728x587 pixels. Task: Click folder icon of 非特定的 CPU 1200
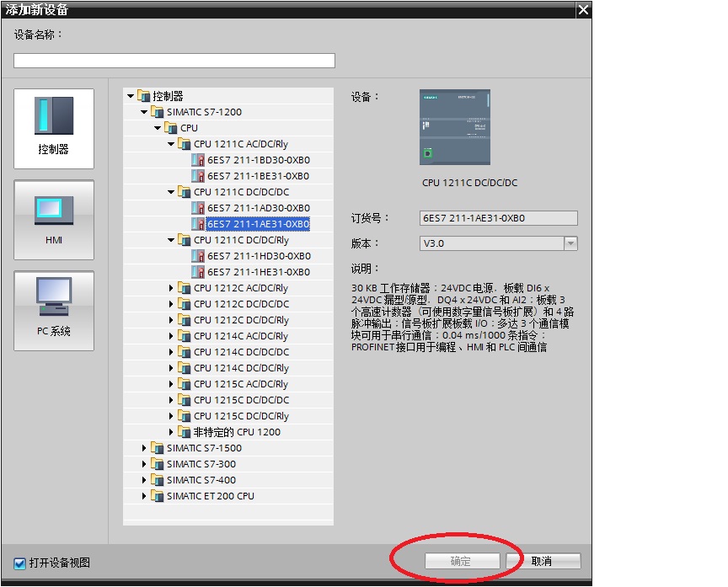click(x=185, y=432)
